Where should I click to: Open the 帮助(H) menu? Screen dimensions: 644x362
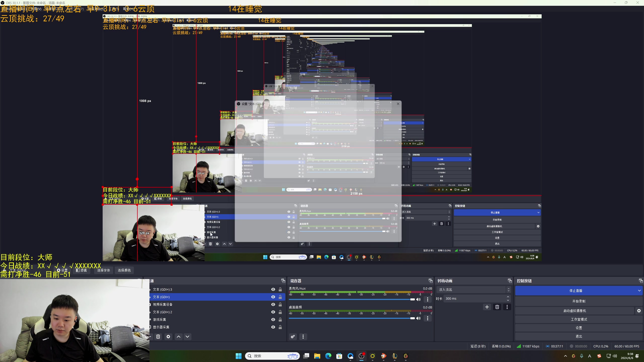[x=129, y=9]
